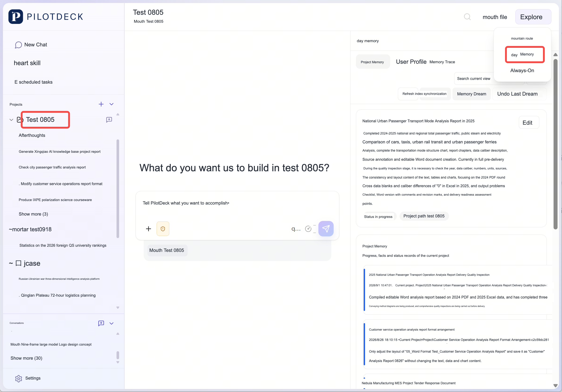The image size is (562, 392).
Task: Click the send paper-plane button
Action: pyautogui.click(x=326, y=229)
